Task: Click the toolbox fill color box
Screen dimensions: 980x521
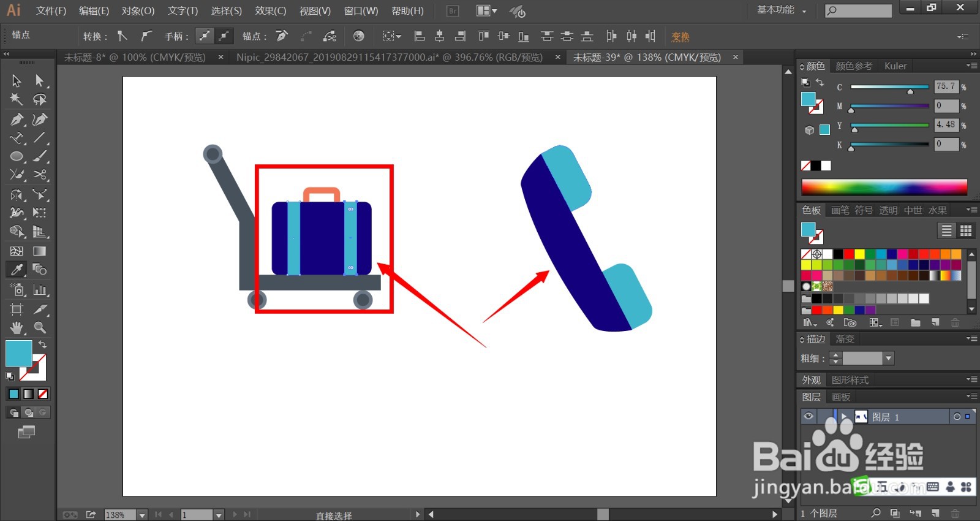Action: [18, 354]
